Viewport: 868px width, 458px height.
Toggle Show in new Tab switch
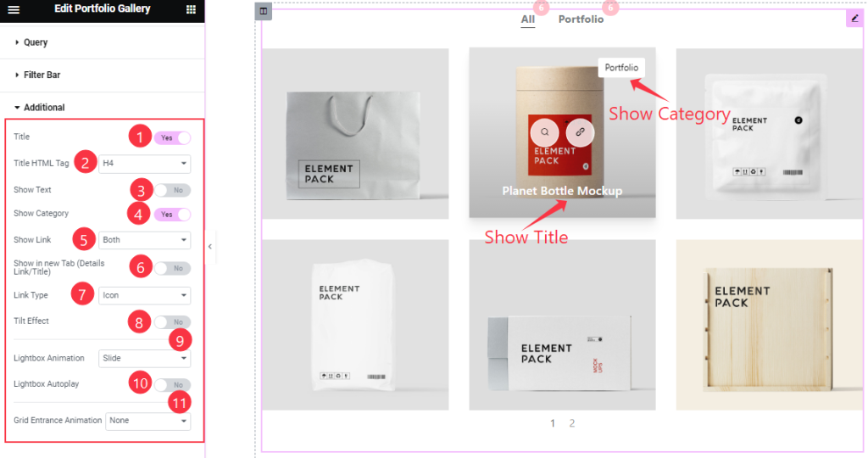[x=172, y=268]
